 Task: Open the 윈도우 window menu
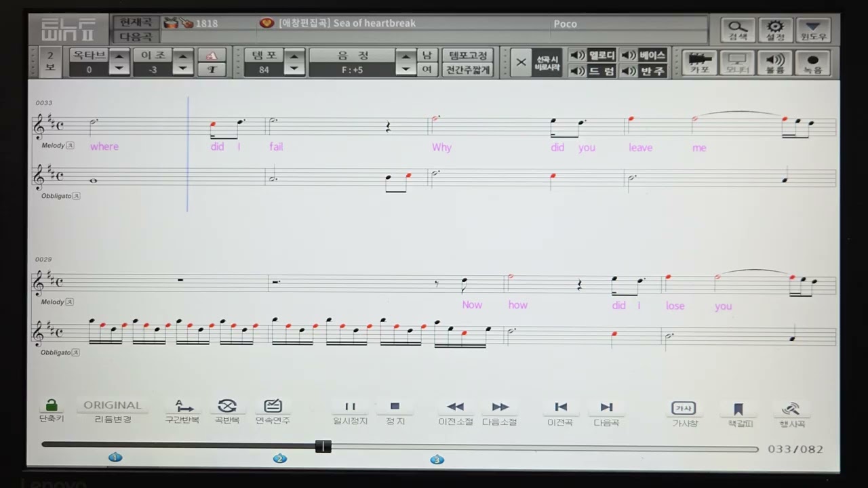(813, 30)
